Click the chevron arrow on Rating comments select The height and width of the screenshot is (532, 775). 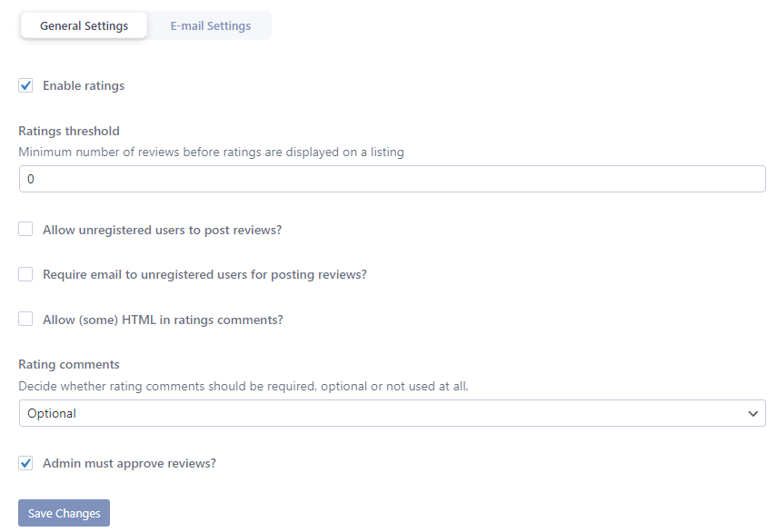pyautogui.click(x=753, y=413)
